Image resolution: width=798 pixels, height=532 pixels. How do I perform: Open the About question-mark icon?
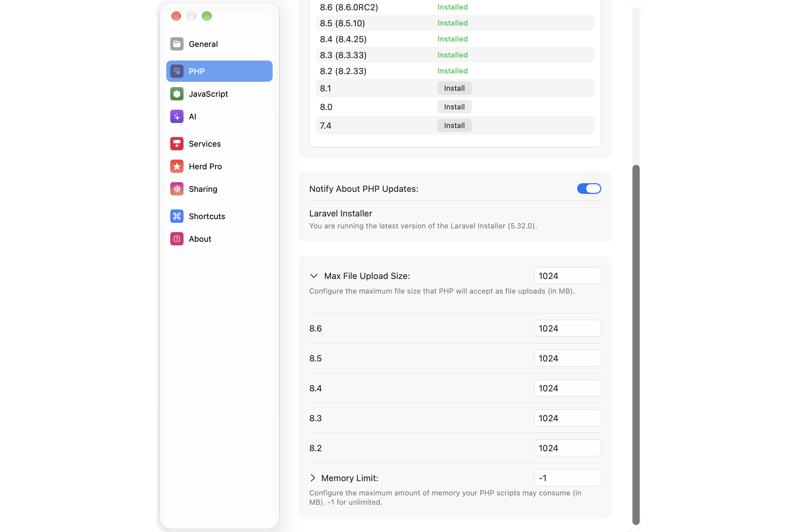177,239
